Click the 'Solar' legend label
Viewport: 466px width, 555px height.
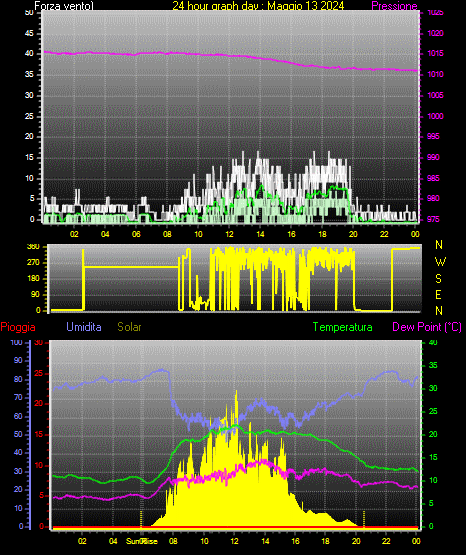129,327
